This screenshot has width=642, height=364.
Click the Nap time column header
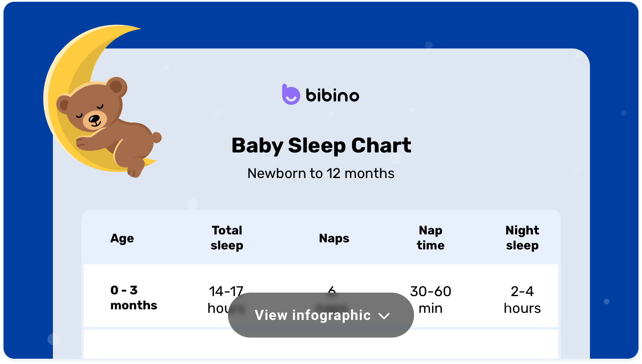pyautogui.click(x=431, y=238)
